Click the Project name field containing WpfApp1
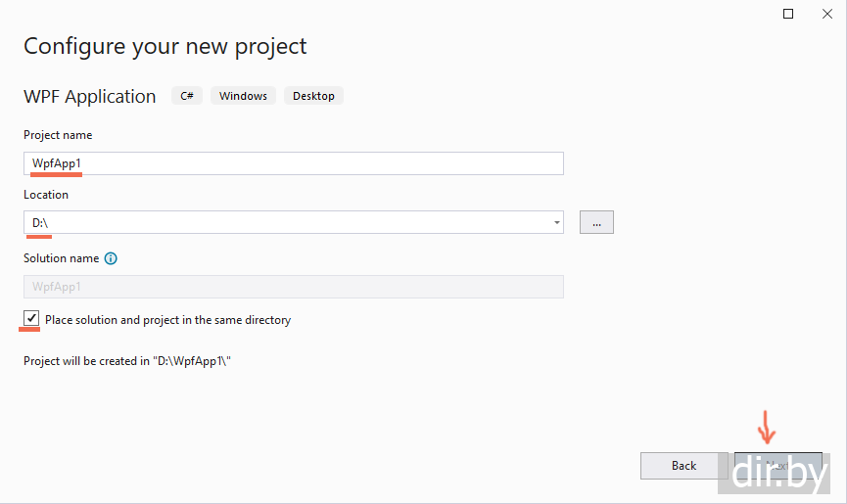Screen dimensions: 847x504 point(294,163)
